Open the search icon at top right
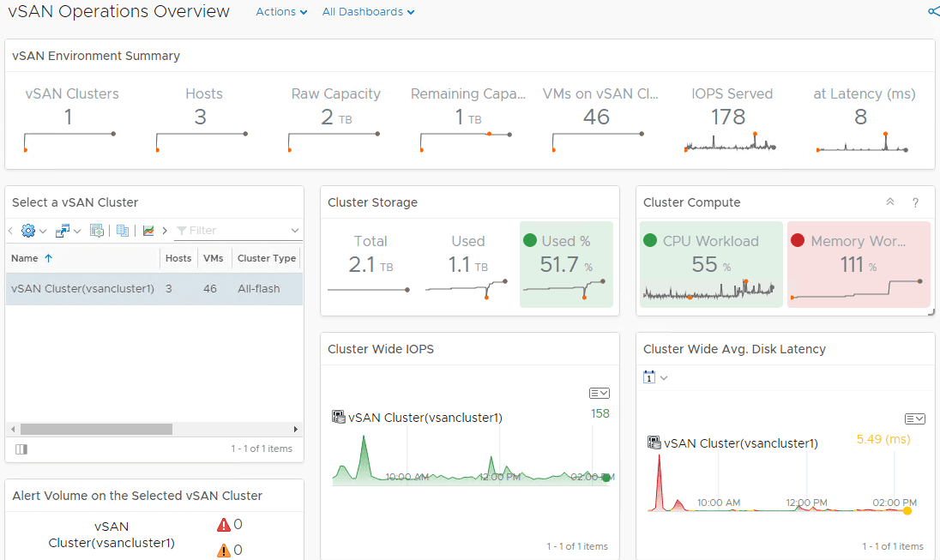 932,12
